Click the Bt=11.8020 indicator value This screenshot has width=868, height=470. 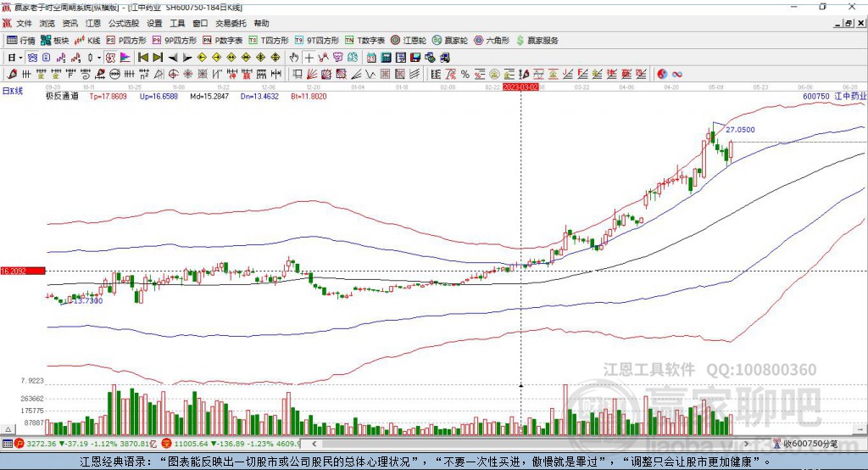tap(309, 96)
